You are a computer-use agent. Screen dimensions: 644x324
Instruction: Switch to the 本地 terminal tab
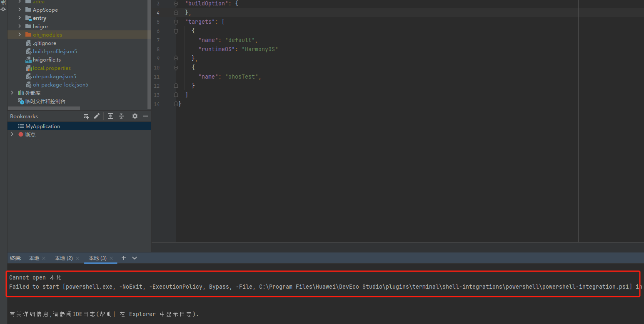[x=34, y=258]
